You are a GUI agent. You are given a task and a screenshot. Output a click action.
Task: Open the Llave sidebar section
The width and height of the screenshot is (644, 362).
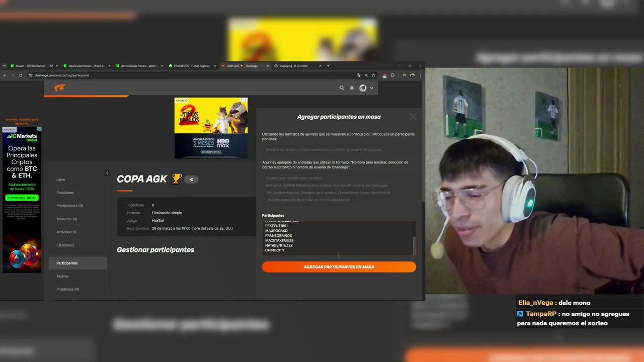click(61, 179)
